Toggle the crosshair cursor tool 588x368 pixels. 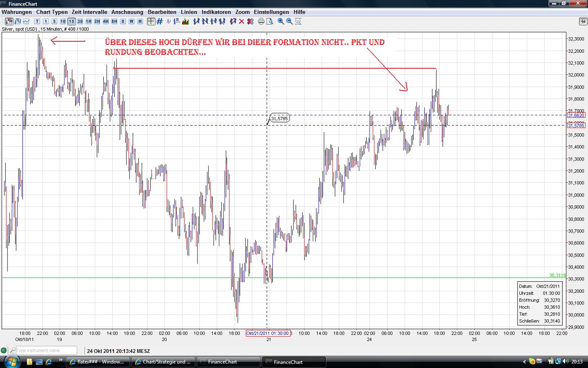click(151, 21)
